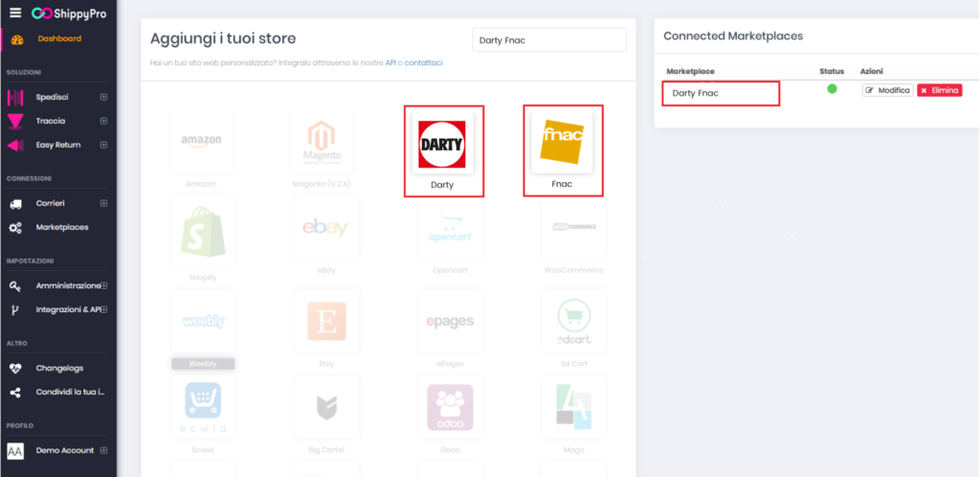This screenshot has height=477, width=980.
Task: Click the Aggiungi i tuoi store heading
Action: pyautogui.click(x=223, y=38)
